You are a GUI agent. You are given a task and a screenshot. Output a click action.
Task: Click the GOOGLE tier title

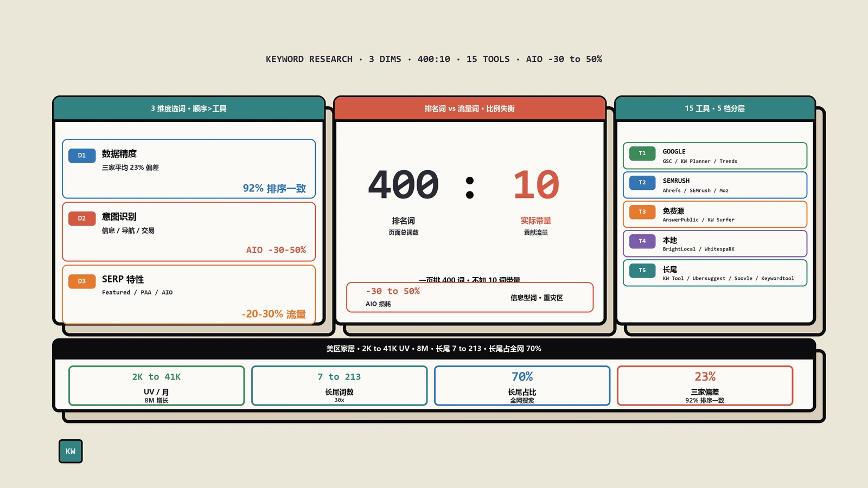674,152
